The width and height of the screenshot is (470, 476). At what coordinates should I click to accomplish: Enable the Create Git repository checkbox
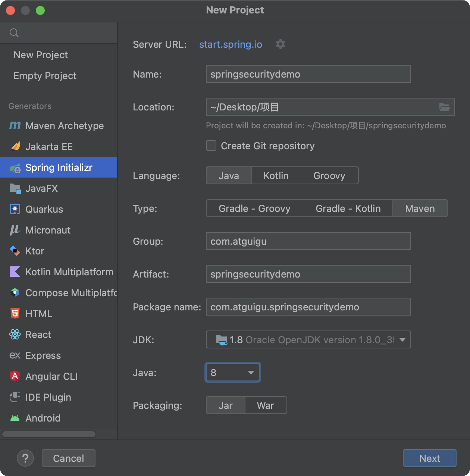(211, 146)
